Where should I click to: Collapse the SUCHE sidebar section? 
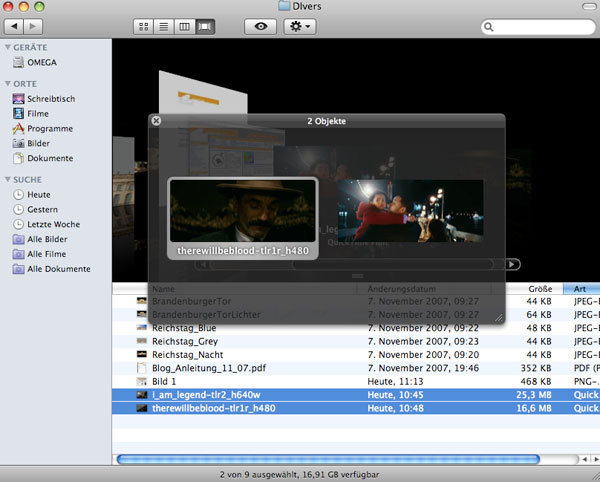pos(7,179)
